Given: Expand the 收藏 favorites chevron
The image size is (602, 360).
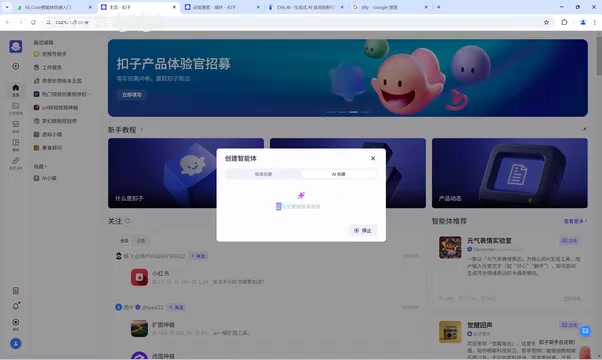Looking at the screenshot, I should pyautogui.click(x=45, y=166).
